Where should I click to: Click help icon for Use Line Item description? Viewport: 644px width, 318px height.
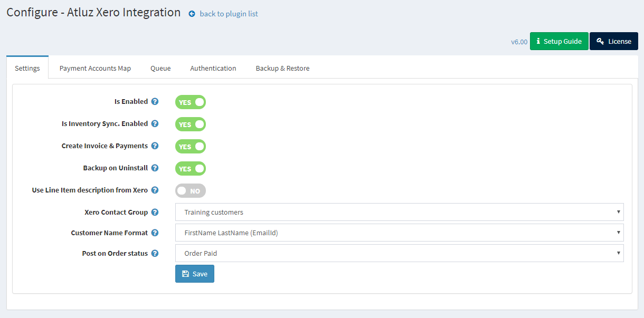tap(155, 190)
